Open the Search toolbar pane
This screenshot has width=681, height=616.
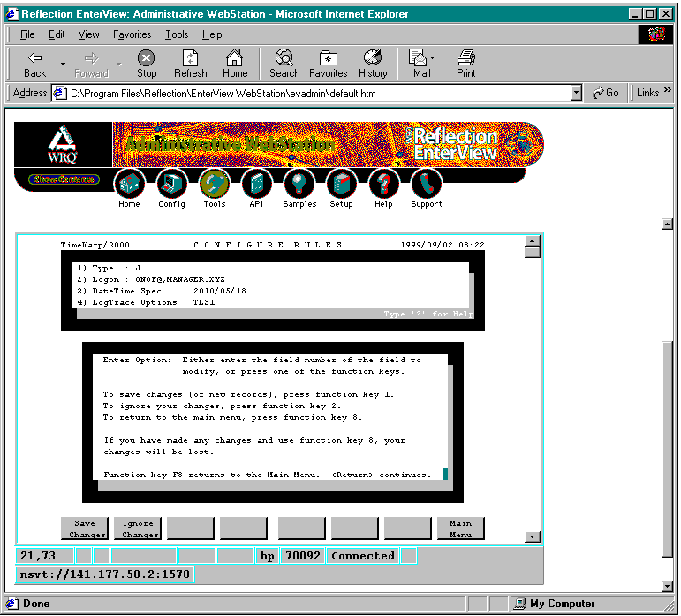[x=284, y=65]
